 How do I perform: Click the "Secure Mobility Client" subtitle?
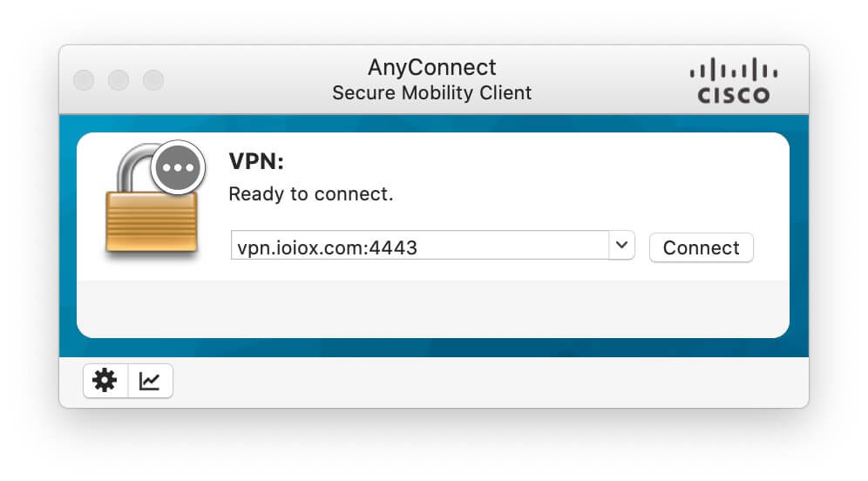[431, 92]
